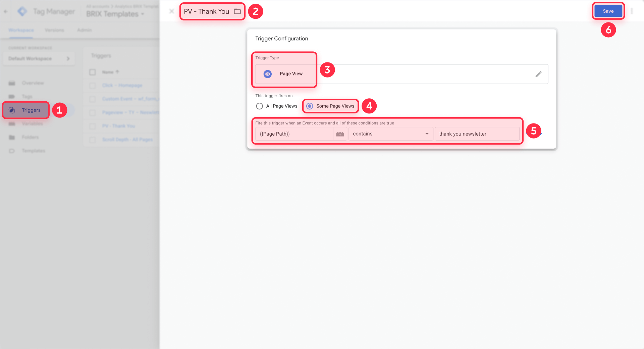Click the folder icon next to trigger name
Screen dimensions: 644x349
coord(237,11)
